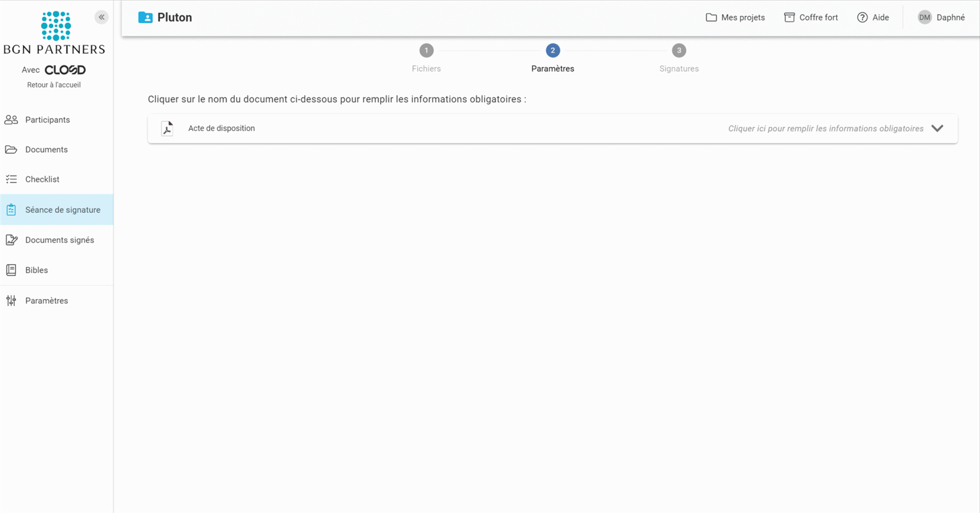
Task: Click the PDF icon for Acte de disposition
Action: coord(167,129)
